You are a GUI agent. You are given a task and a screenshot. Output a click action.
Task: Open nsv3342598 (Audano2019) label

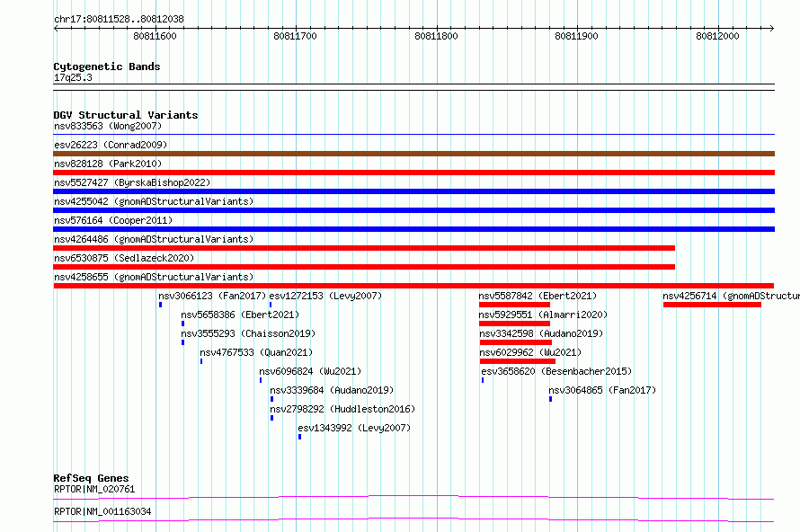(541, 333)
